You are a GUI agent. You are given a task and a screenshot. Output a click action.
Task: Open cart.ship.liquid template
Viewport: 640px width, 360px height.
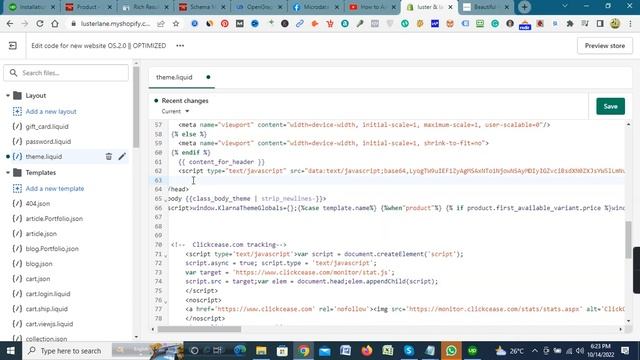click(x=47, y=309)
